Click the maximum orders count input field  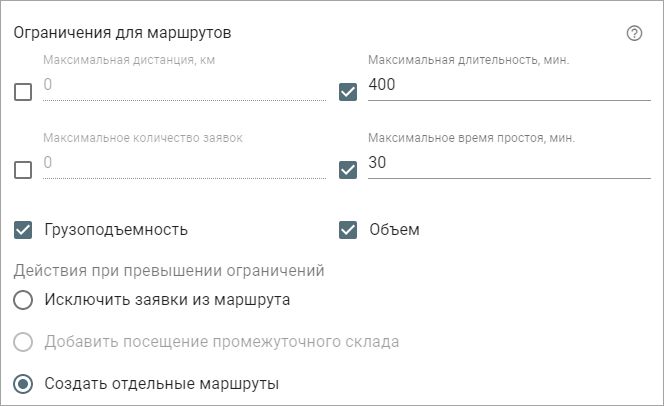(x=184, y=163)
